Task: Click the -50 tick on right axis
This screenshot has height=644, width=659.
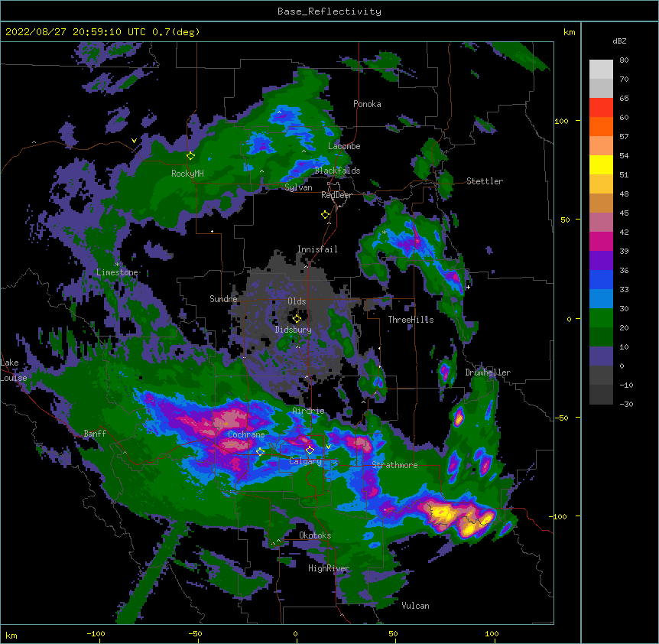Action: click(561, 418)
